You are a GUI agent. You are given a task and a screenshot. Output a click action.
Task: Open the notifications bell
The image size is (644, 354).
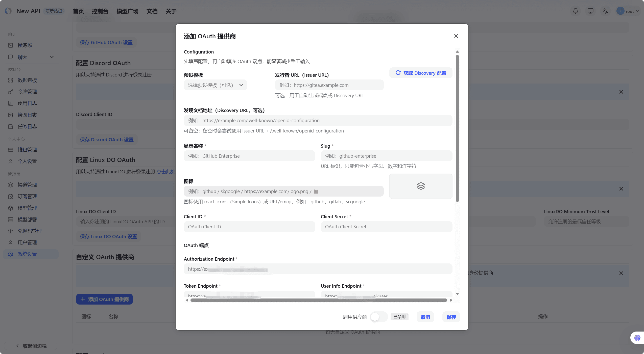click(x=575, y=11)
